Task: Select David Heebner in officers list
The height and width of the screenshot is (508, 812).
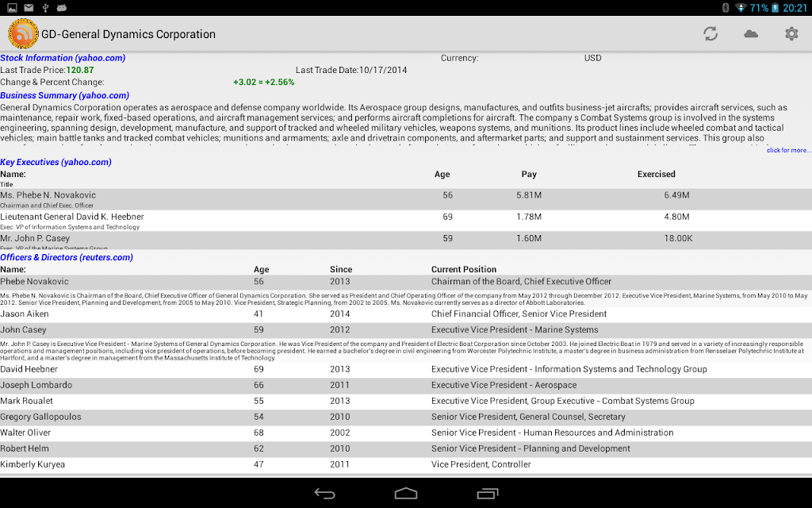Action: click(x=406, y=370)
